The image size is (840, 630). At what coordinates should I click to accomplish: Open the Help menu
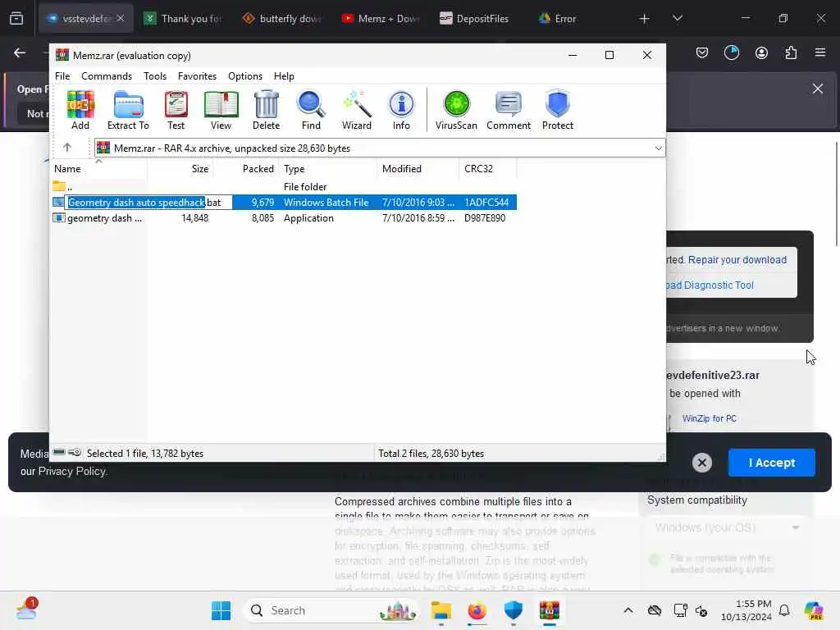284,76
